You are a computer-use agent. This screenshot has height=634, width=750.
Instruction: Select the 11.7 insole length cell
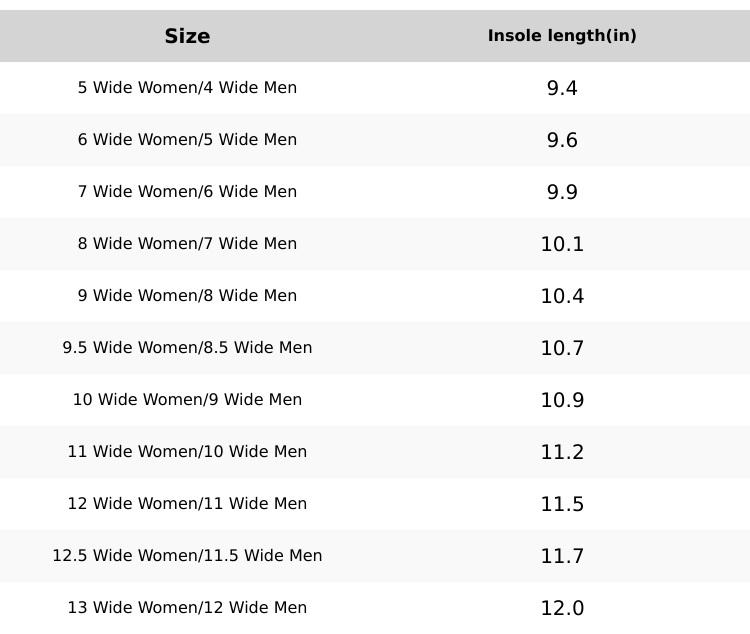tap(562, 556)
